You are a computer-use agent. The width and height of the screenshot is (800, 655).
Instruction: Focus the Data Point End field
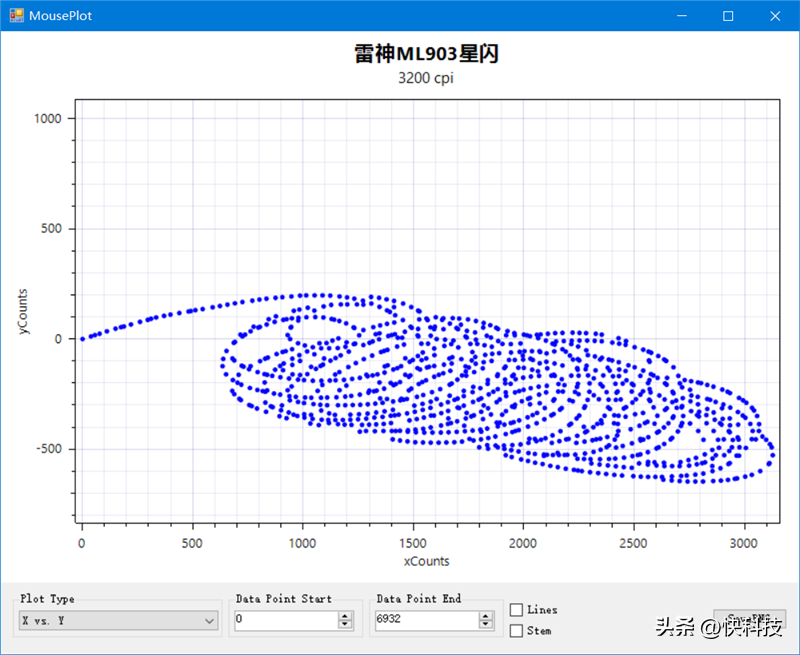(427, 619)
